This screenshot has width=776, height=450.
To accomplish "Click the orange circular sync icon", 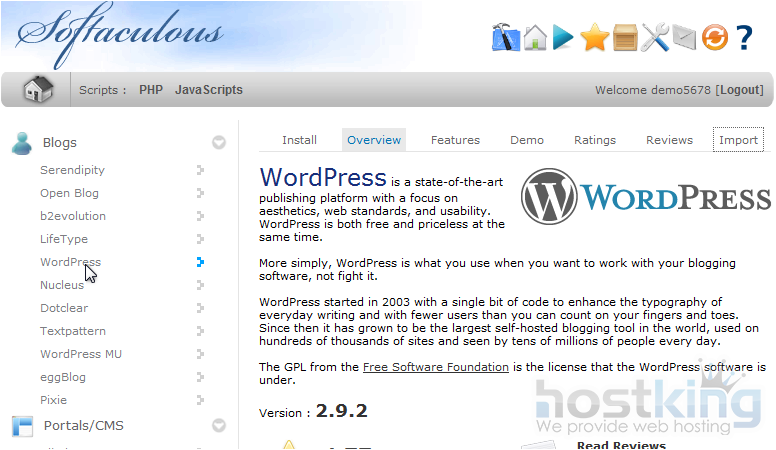I will click(714, 38).
